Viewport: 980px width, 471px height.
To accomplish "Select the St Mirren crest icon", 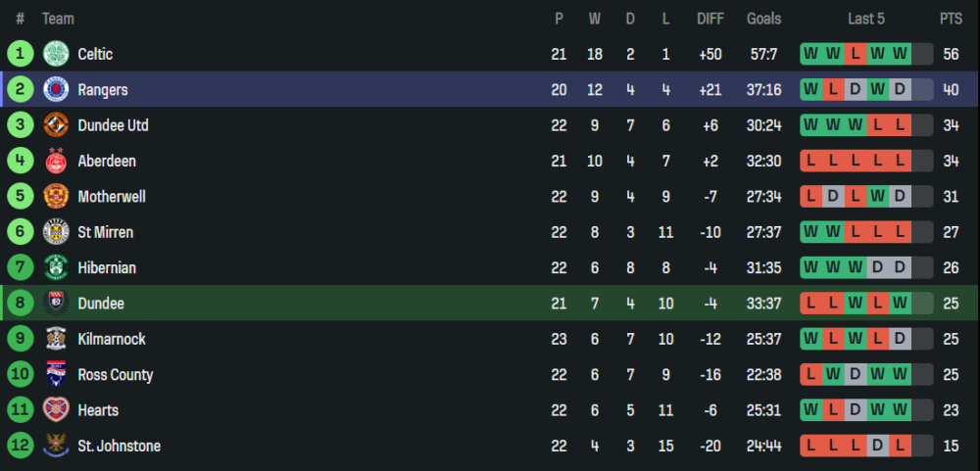I will tap(54, 232).
